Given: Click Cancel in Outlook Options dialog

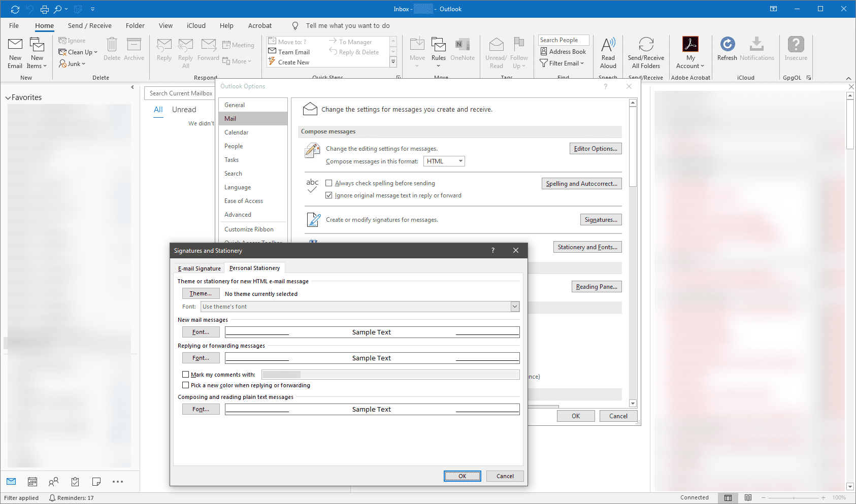Looking at the screenshot, I should coord(618,416).
